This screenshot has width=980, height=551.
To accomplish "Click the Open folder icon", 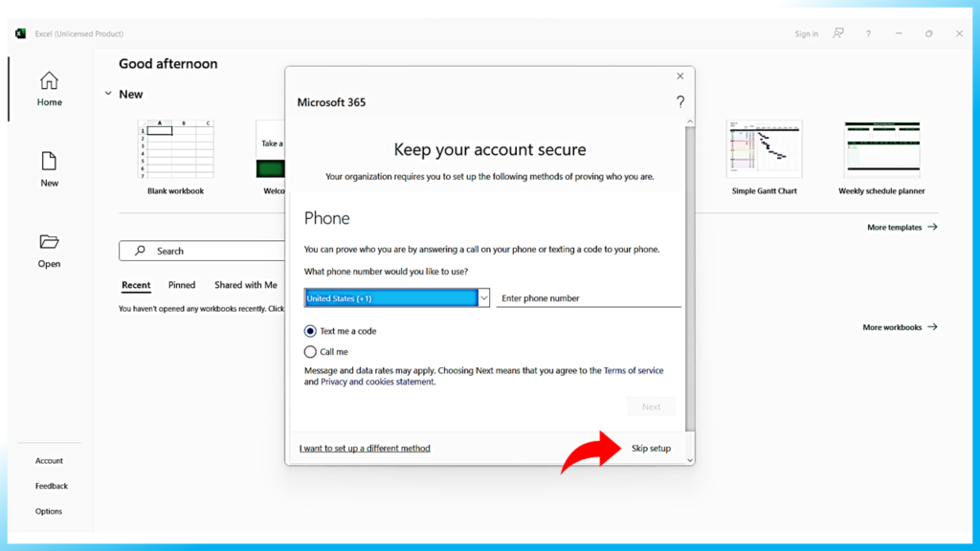I will (x=49, y=242).
